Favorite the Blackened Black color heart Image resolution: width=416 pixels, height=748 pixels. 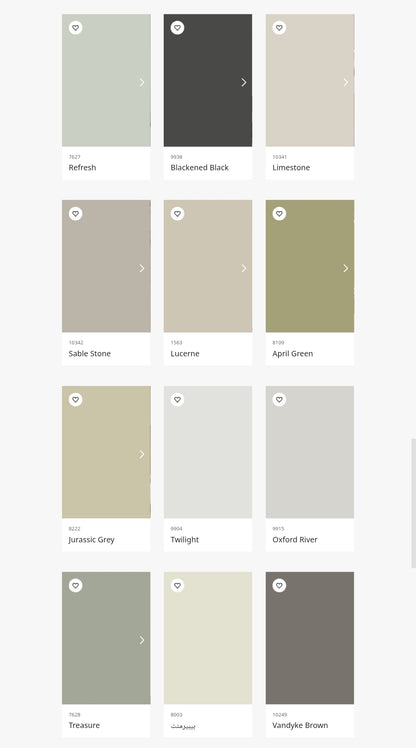coord(177,28)
